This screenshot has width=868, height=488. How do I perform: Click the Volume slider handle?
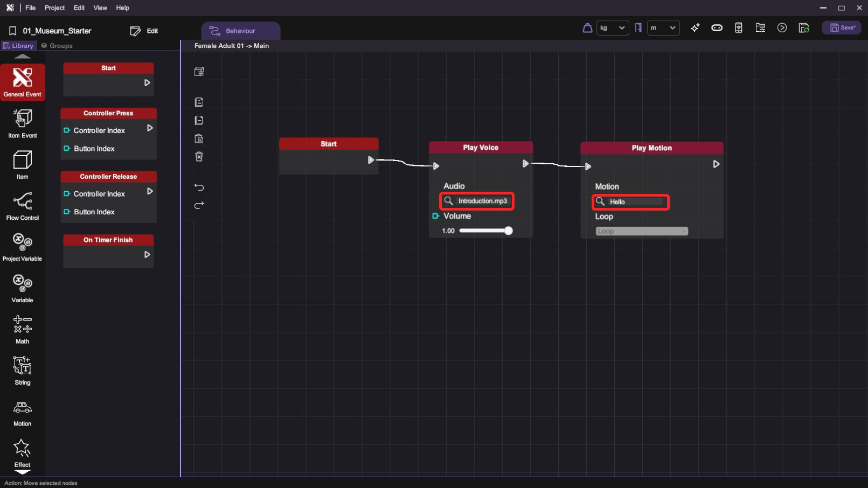coord(508,231)
